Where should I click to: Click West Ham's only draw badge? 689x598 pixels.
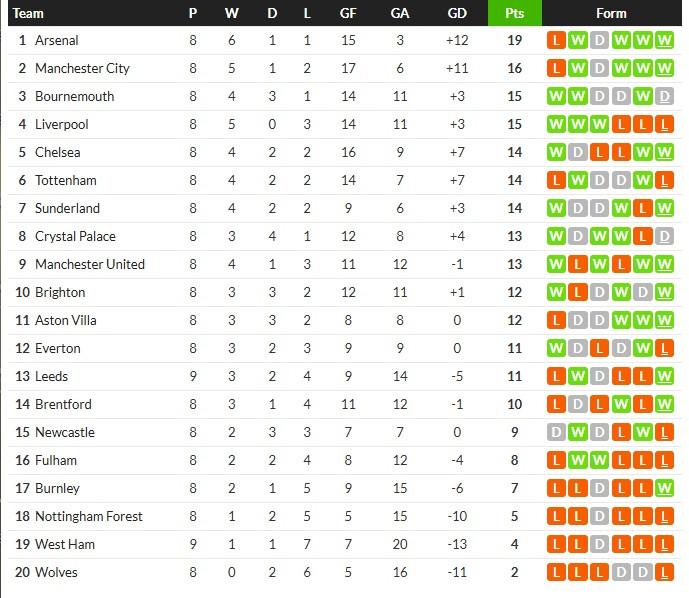[600, 544]
